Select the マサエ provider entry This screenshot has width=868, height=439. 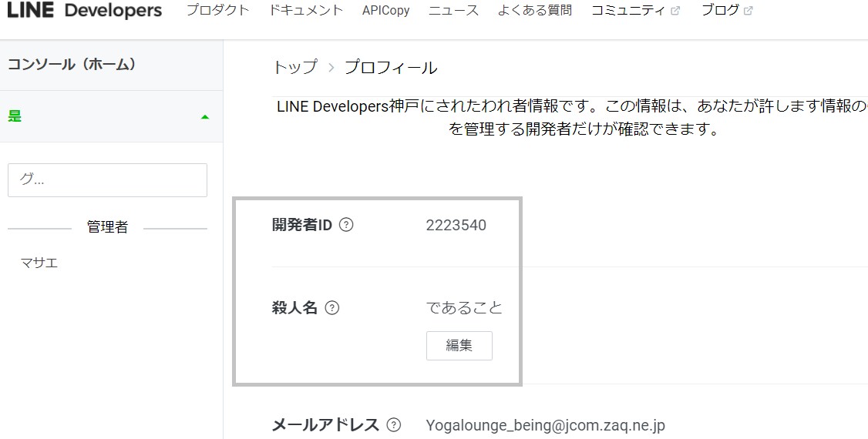(x=39, y=263)
